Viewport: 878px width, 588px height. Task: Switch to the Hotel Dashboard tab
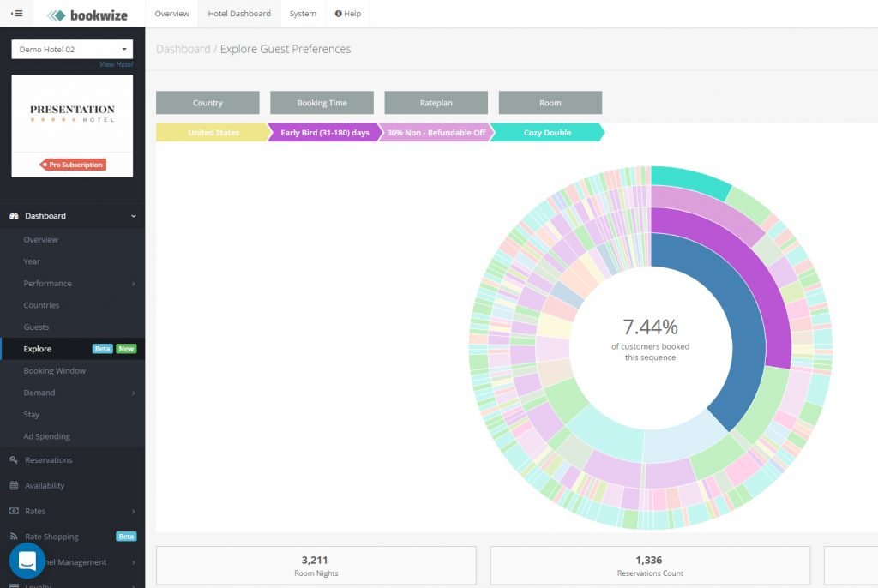tap(238, 13)
